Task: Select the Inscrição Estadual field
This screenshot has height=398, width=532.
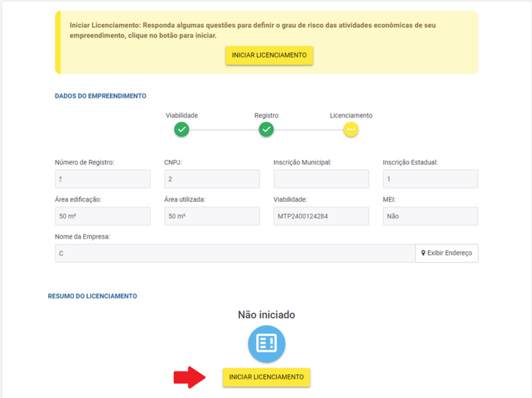Action: (x=430, y=179)
